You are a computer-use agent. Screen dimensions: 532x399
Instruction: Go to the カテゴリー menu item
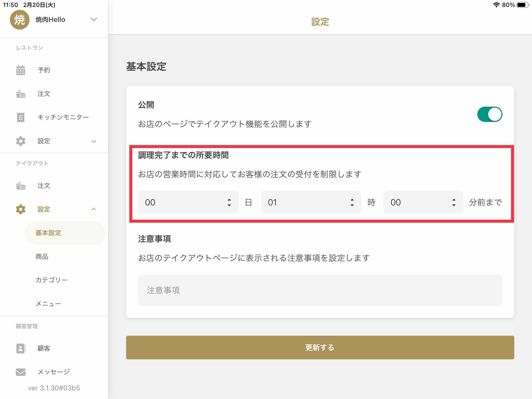(51, 280)
